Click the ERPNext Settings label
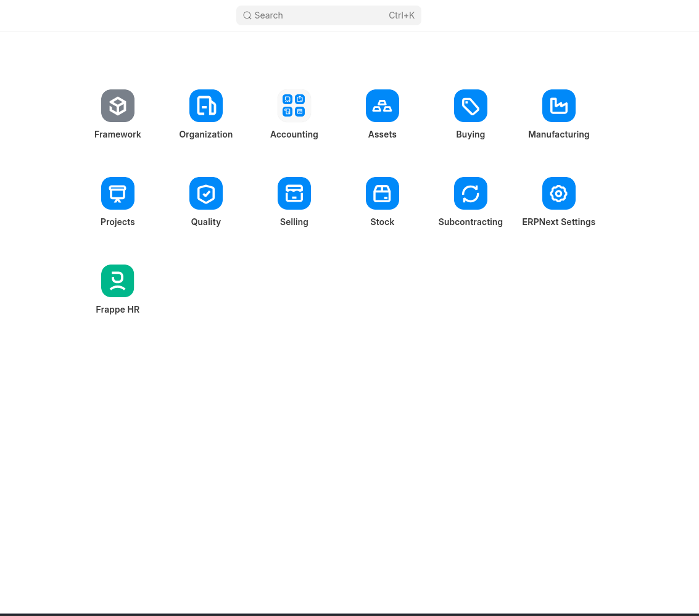The width and height of the screenshot is (699, 616). [x=559, y=222]
